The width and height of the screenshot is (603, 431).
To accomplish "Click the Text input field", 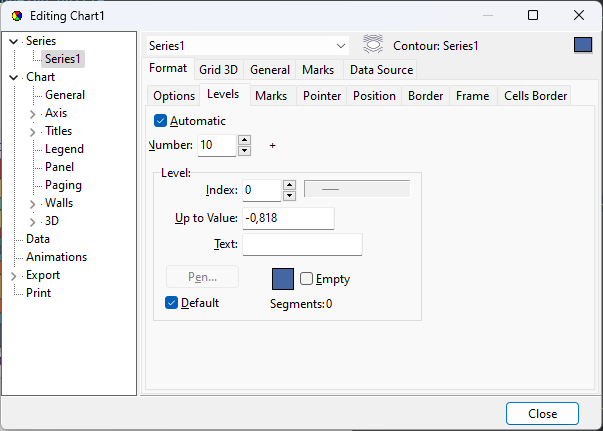I will coord(302,245).
